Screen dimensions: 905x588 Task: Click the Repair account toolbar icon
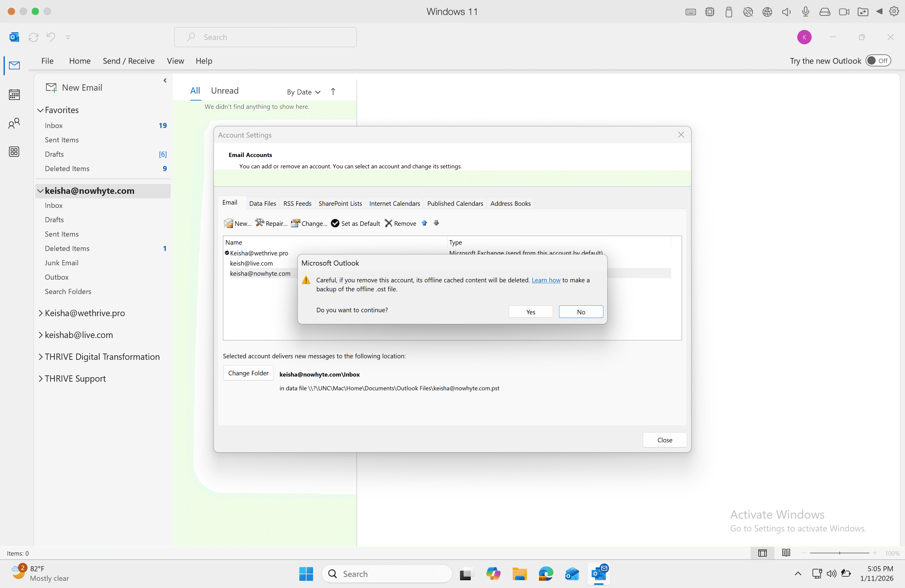(260, 223)
